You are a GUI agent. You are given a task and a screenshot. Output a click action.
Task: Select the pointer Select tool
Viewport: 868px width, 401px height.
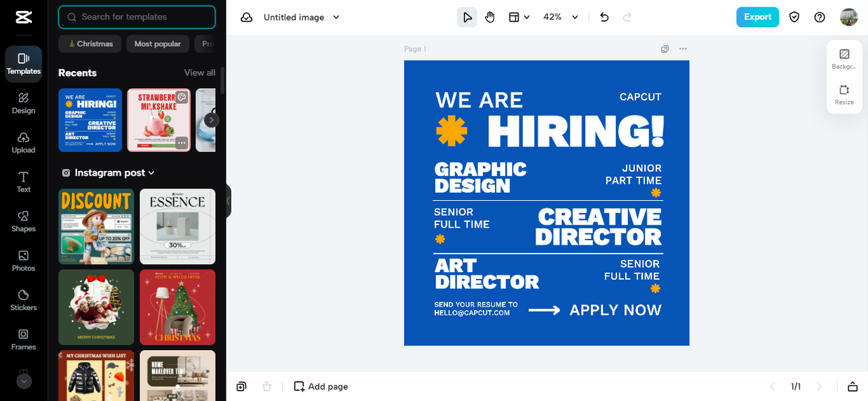[x=467, y=18]
